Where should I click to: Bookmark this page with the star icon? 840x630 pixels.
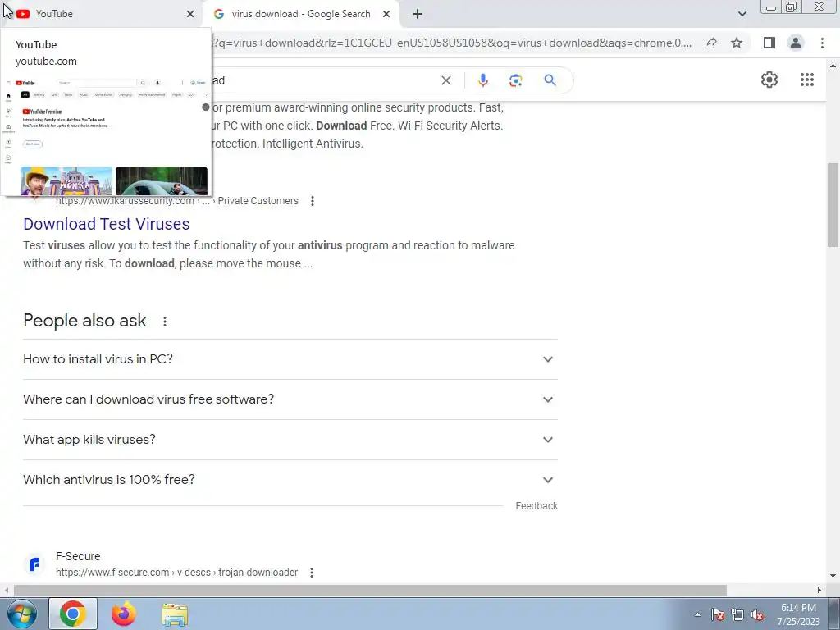point(737,43)
